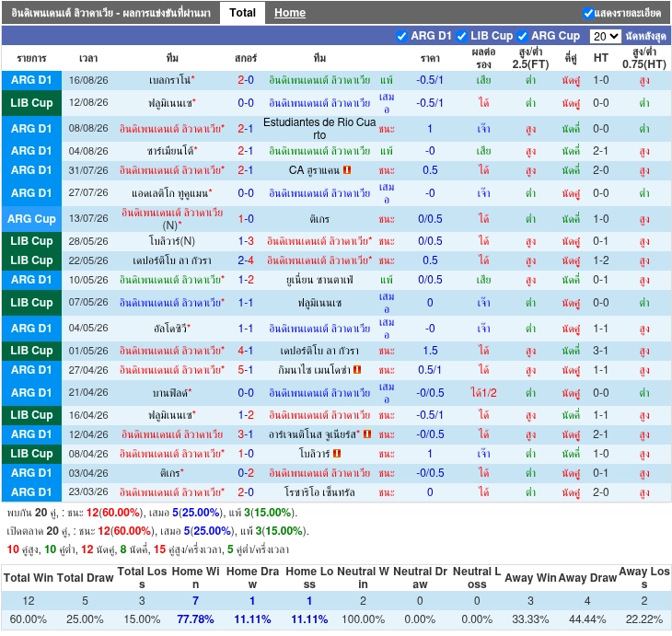Image resolution: width=672 pixels, height=636 pixels.
Task: Click the ราคา column header
Action: pyautogui.click(x=430, y=58)
